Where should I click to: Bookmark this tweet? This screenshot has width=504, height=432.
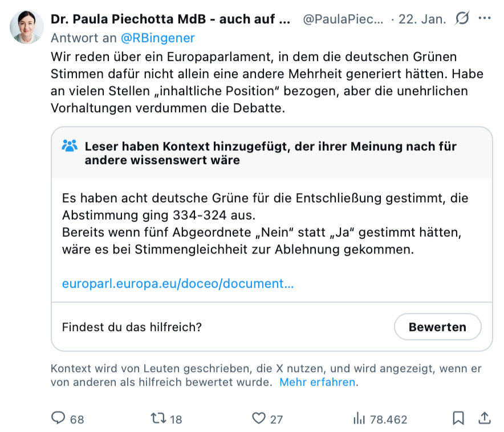tap(458, 419)
